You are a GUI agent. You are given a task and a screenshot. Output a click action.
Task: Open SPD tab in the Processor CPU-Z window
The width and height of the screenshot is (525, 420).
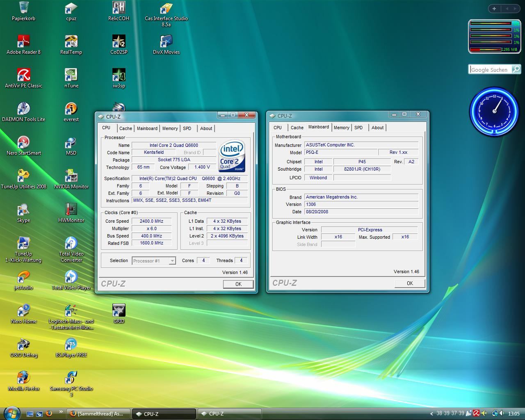tap(187, 128)
